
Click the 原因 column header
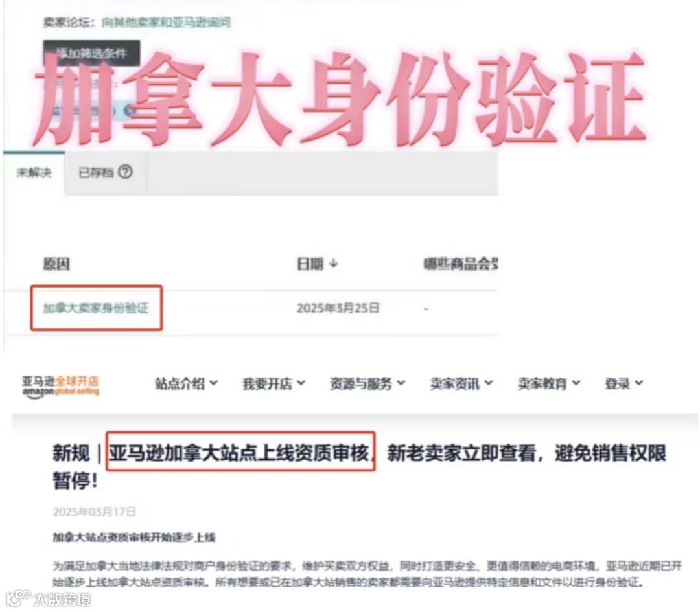(x=56, y=264)
